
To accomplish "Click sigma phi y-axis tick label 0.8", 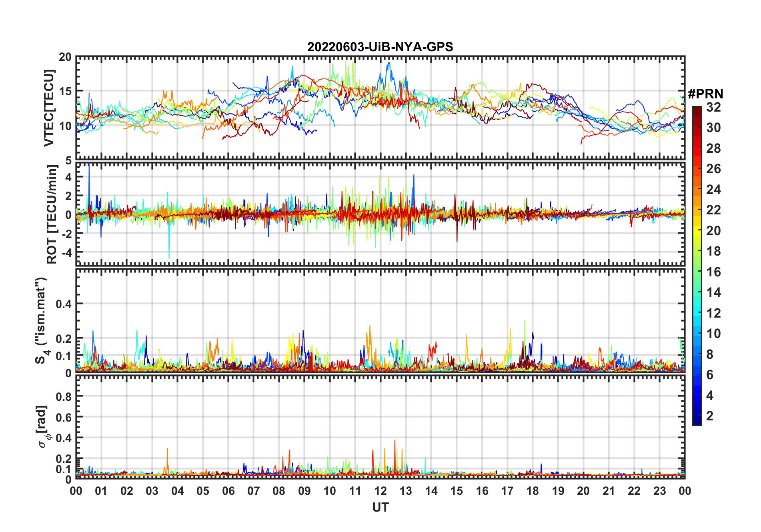I will (x=63, y=396).
